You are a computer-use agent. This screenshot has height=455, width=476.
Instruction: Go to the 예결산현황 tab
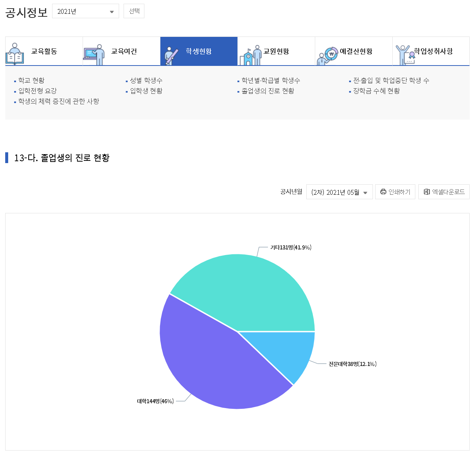pos(354,51)
